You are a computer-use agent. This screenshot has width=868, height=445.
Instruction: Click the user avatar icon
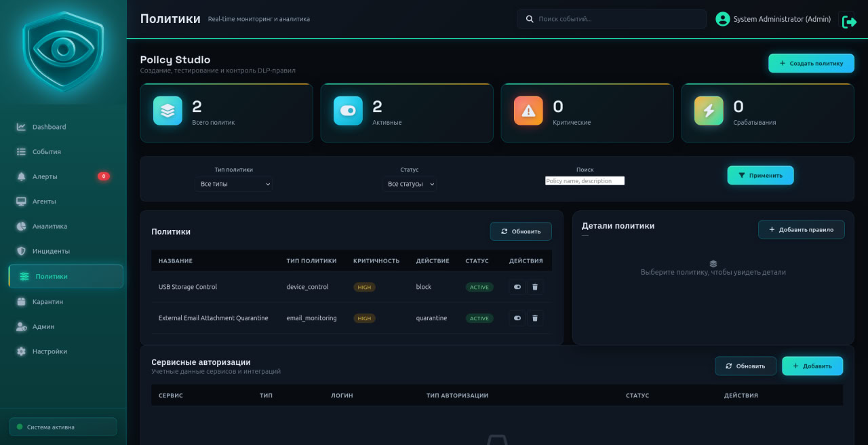(x=723, y=19)
